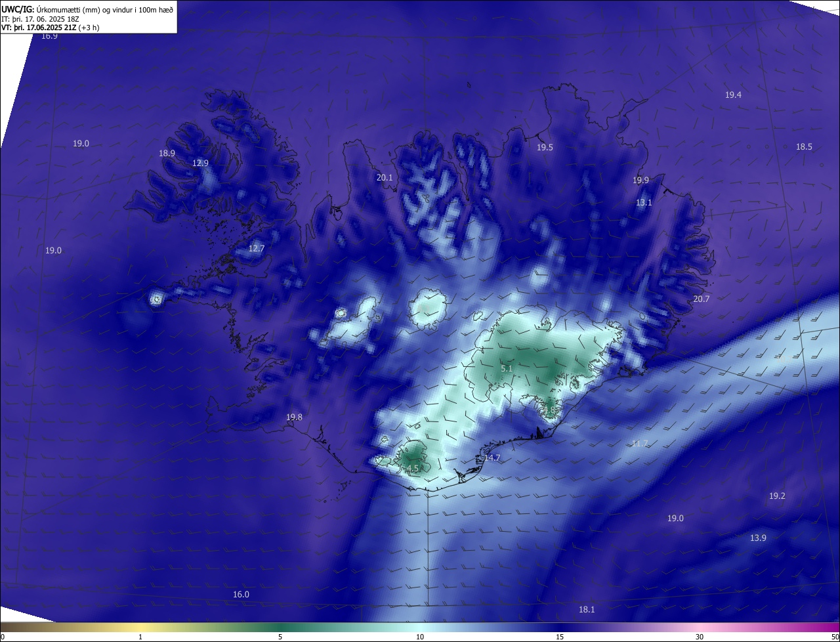Click the 18.9 value over the Westfjords
Image resolution: width=840 pixels, height=642 pixels.
tap(167, 154)
